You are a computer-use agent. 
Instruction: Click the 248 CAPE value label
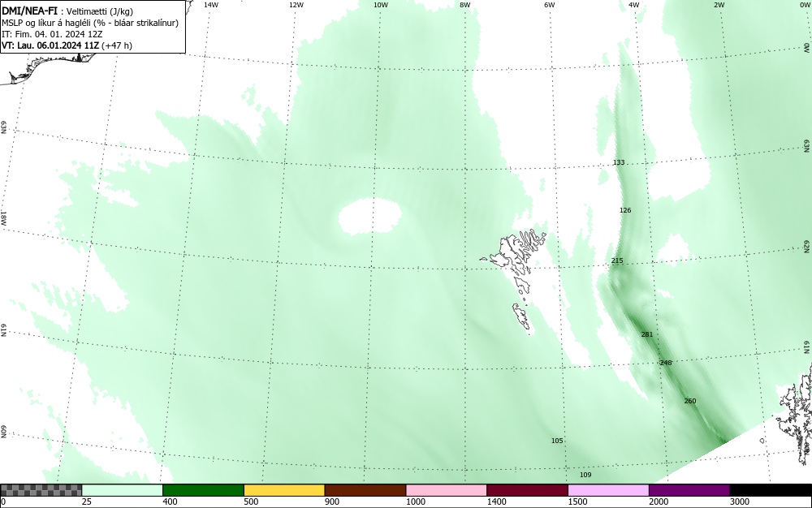[666, 363]
